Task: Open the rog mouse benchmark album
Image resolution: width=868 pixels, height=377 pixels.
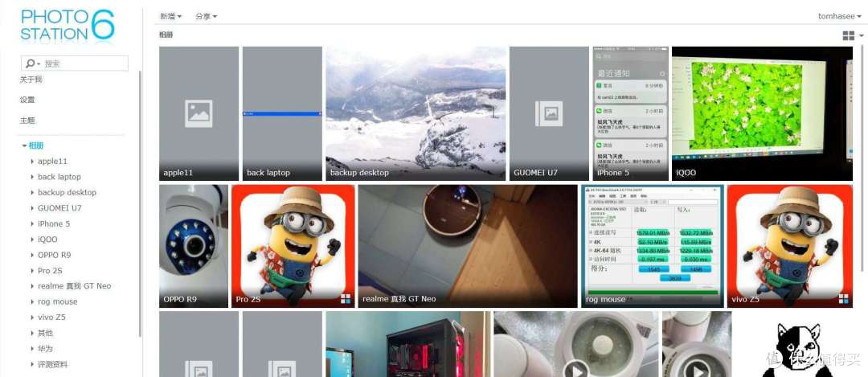Action: [653, 246]
